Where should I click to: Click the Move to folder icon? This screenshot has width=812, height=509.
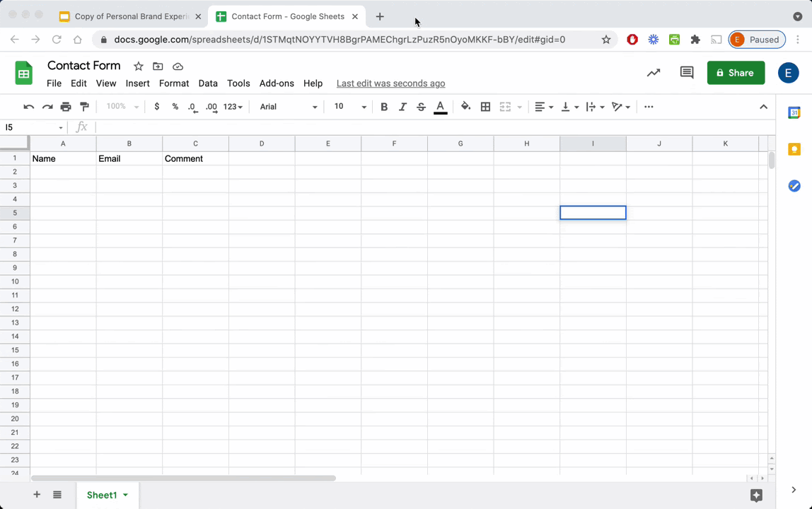pyautogui.click(x=158, y=66)
